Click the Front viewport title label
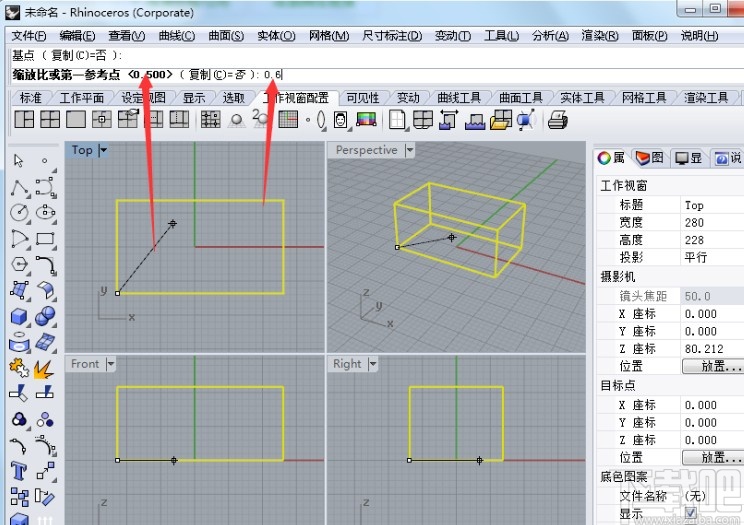 (x=85, y=364)
